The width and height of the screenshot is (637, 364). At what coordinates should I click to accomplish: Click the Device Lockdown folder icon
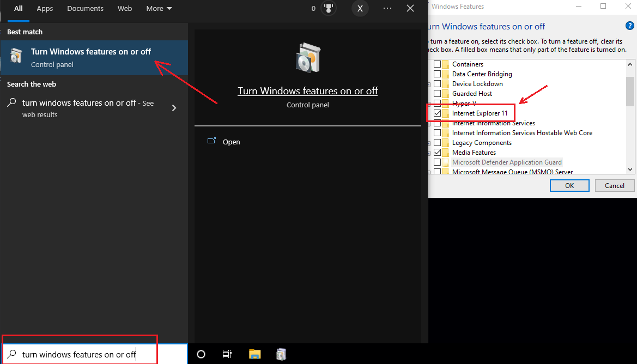click(x=446, y=84)
